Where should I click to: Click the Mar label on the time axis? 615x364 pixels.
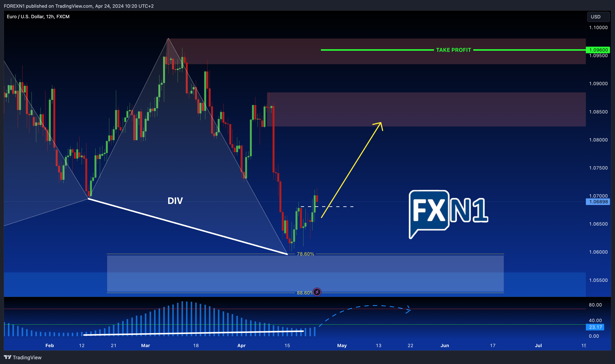[145, 345]
